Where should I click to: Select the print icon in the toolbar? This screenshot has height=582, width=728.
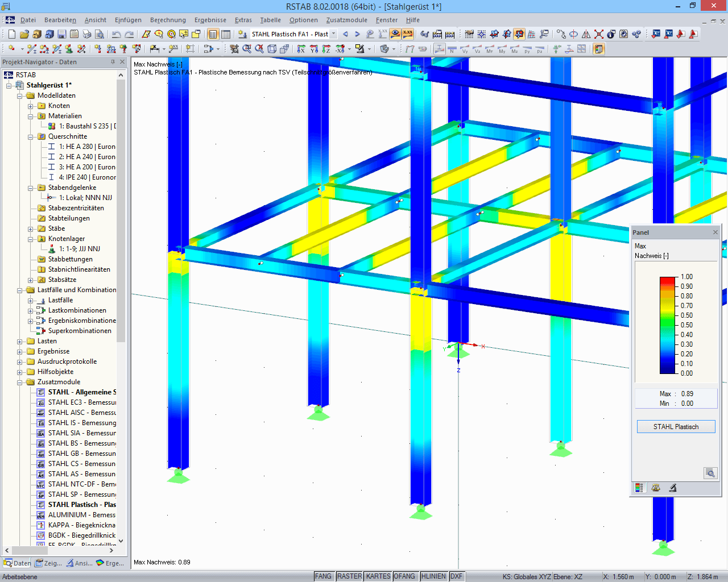pyautogui.click(x=86, y=34)
